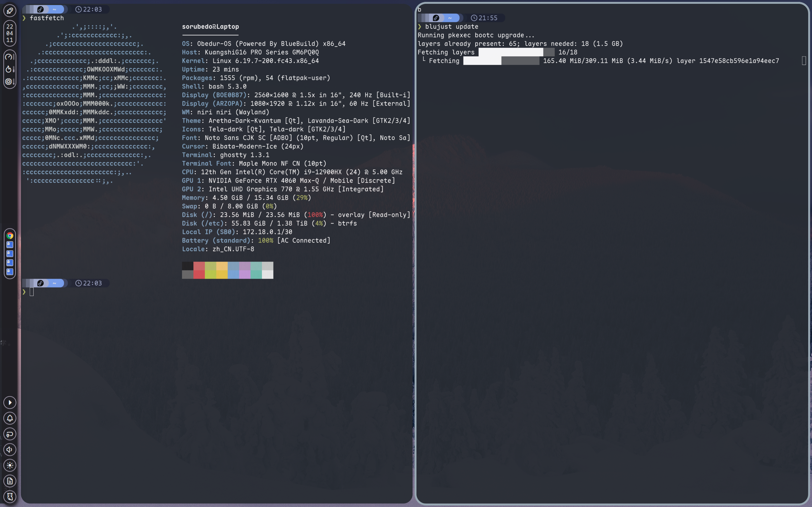This screenshot has width=812, height=507.
Task: Open the power plug battery icon
Action: coord(10,434)
